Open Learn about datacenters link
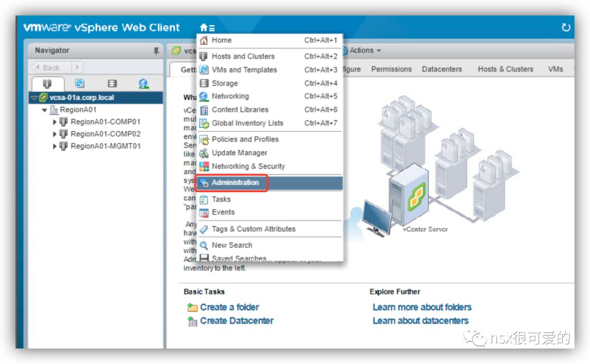This screenshot has width=590, height=364. 420,321
